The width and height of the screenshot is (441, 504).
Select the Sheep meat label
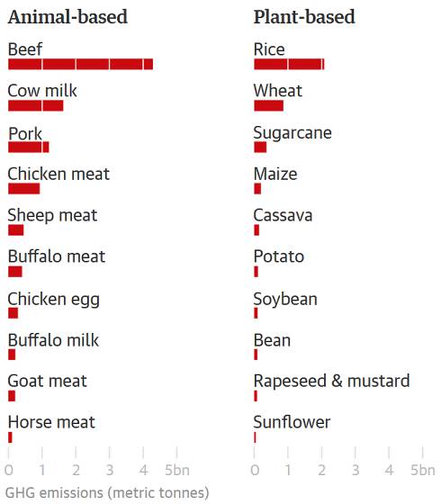[x=52, y=215]
